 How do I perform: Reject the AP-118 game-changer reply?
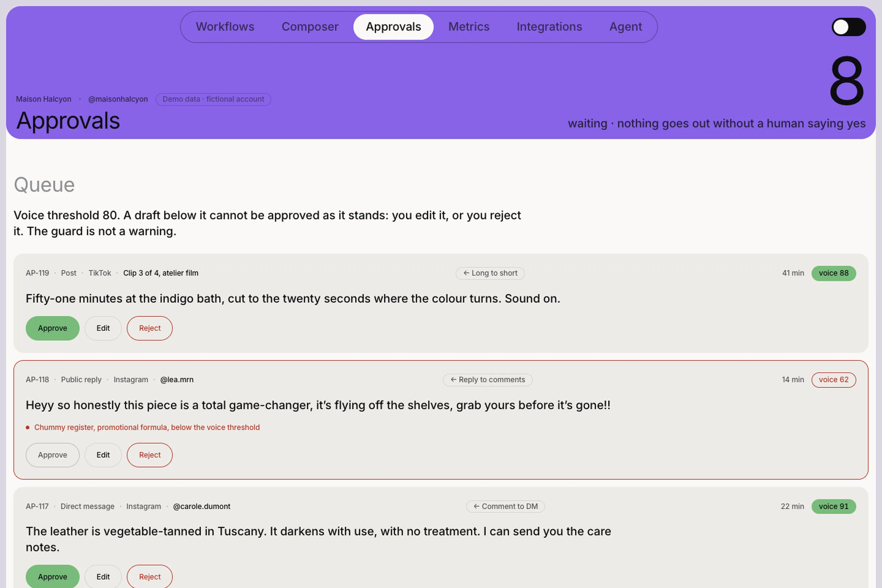click(150, 455)
